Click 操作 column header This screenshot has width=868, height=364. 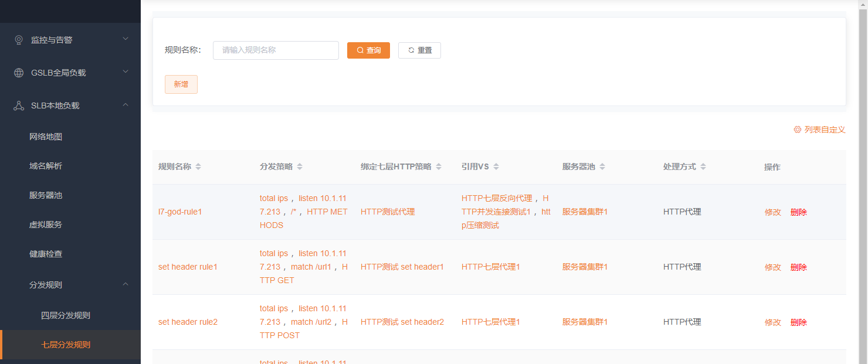pyautogui.click(x=772, y=167)
